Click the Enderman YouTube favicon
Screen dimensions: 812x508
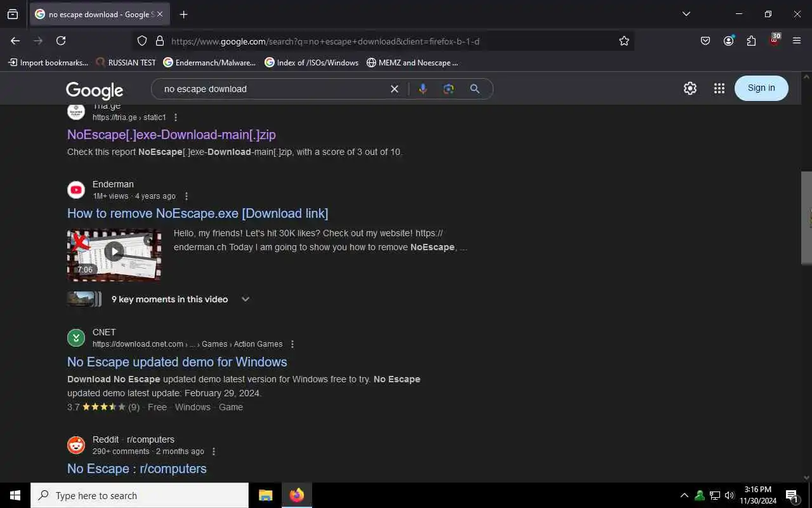76,190
